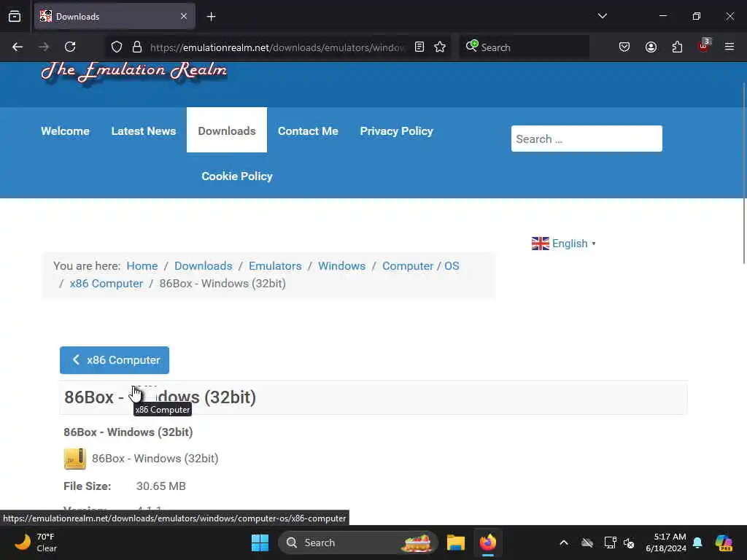The width and height of the screenshot is (747, 560).
Task: Toggle reader view icon in address bar
Action: (x=419, y=47)
